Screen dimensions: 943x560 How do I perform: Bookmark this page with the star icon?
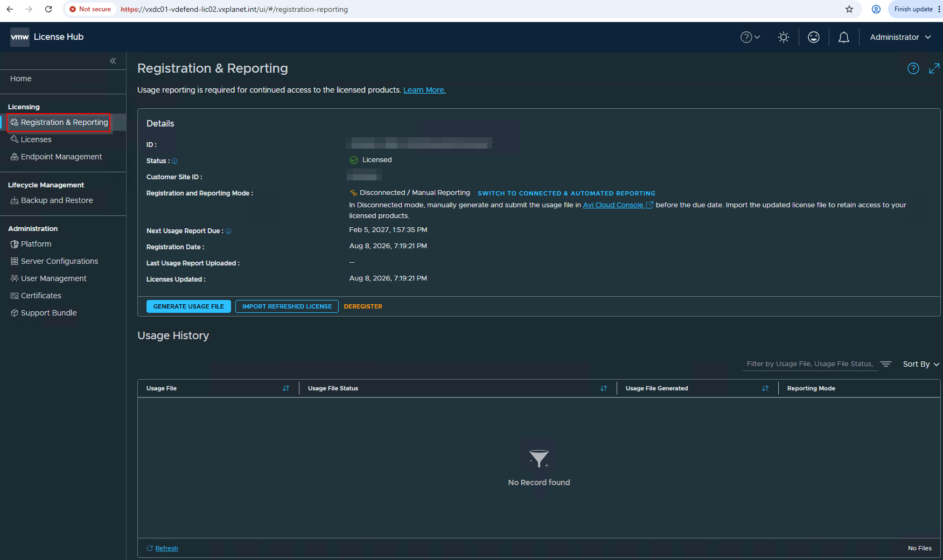pos(849,9)
